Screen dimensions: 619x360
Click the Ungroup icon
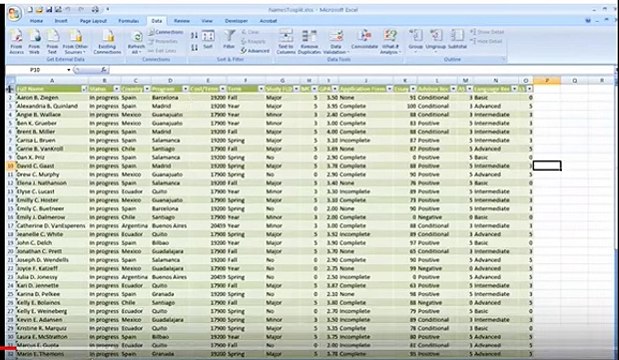point(436,41)
